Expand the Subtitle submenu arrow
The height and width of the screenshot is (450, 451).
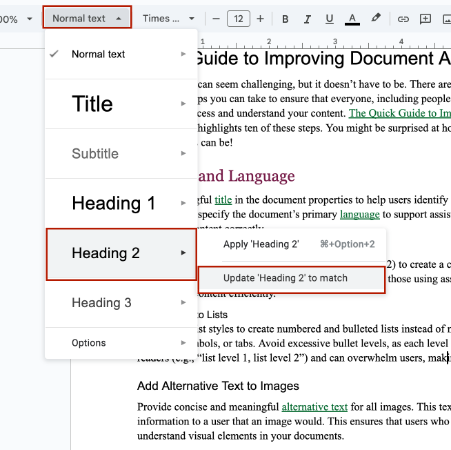(x=183, y=153)
